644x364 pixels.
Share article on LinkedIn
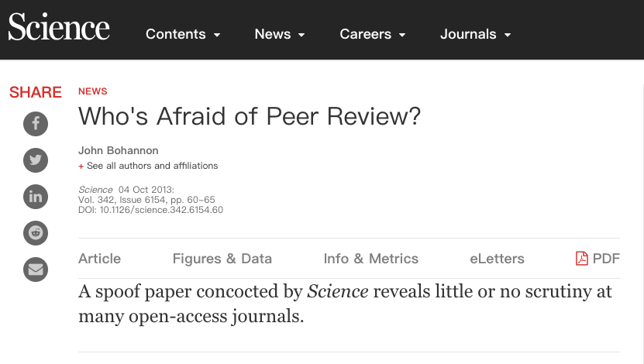pos(36,197)
